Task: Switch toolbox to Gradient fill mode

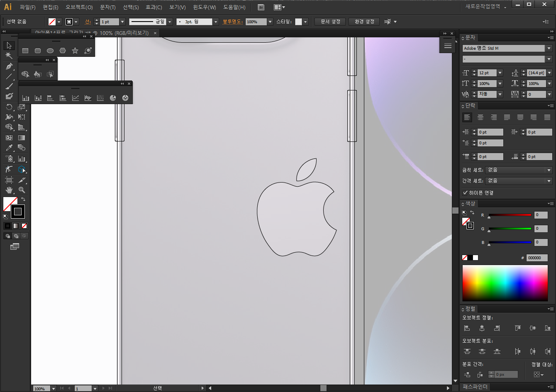Action: point(16,226)
